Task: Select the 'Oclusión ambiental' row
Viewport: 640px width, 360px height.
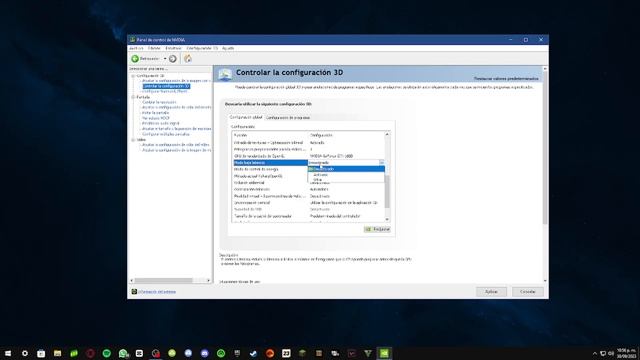Action: (x=270, y=182)
